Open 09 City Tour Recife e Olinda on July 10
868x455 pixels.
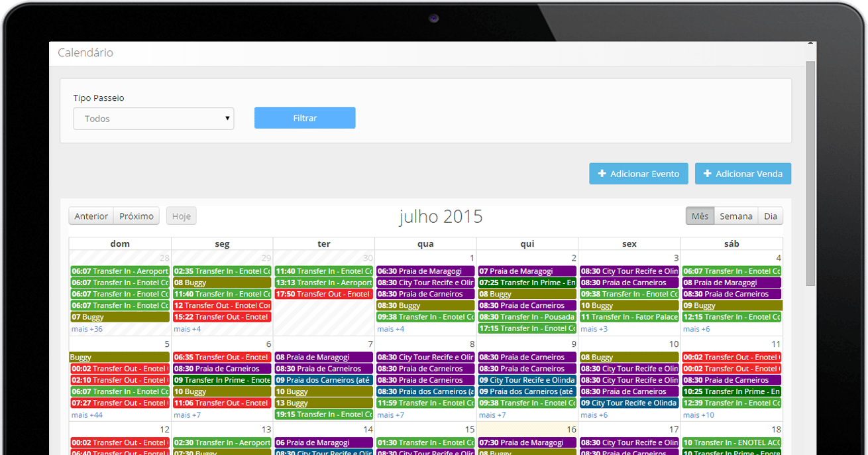click(629, 403)
